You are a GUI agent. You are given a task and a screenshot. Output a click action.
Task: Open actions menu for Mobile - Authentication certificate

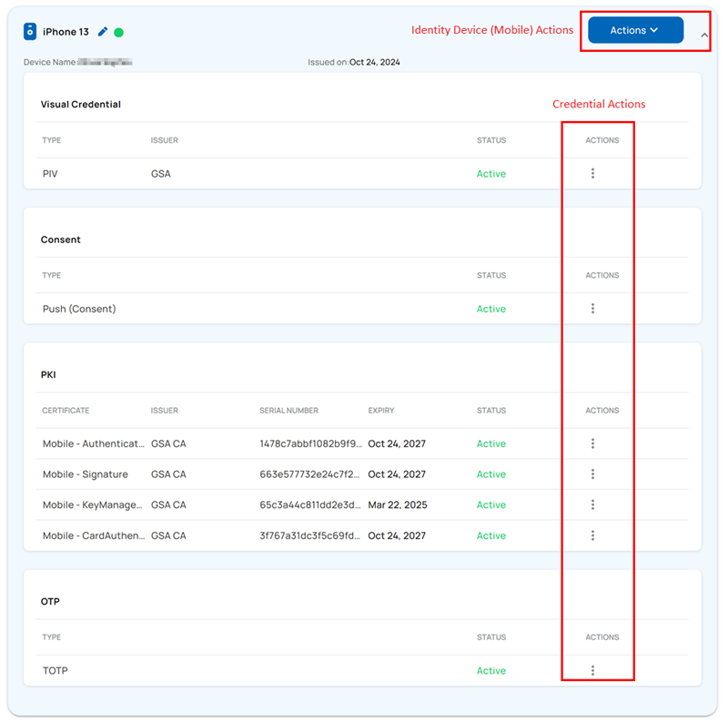[x=592, y=443]
